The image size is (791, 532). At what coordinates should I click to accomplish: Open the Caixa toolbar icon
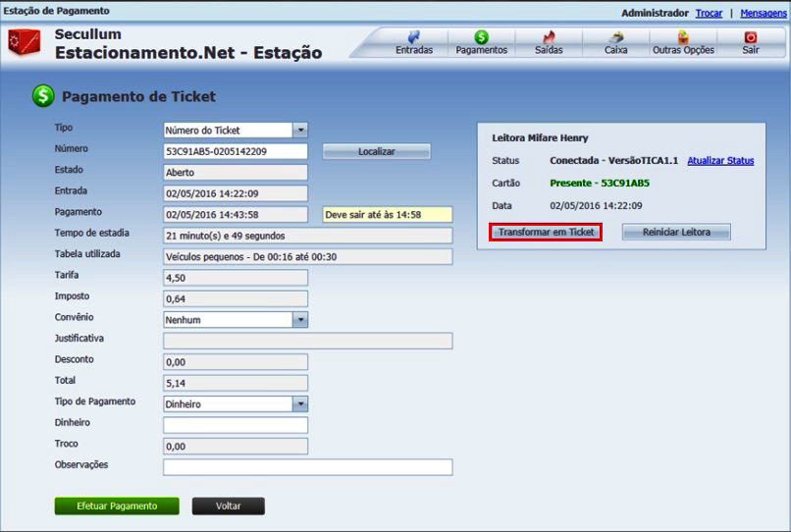coord(615,37)
